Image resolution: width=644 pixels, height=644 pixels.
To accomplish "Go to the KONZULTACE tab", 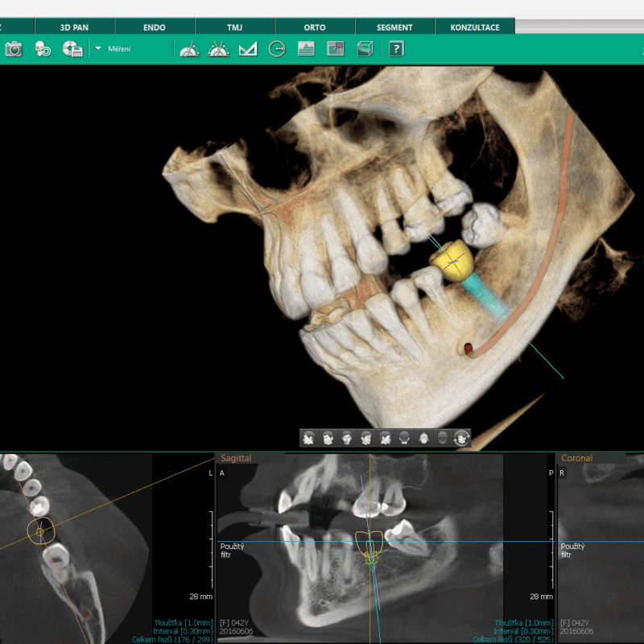I will [x=475, y=27].
